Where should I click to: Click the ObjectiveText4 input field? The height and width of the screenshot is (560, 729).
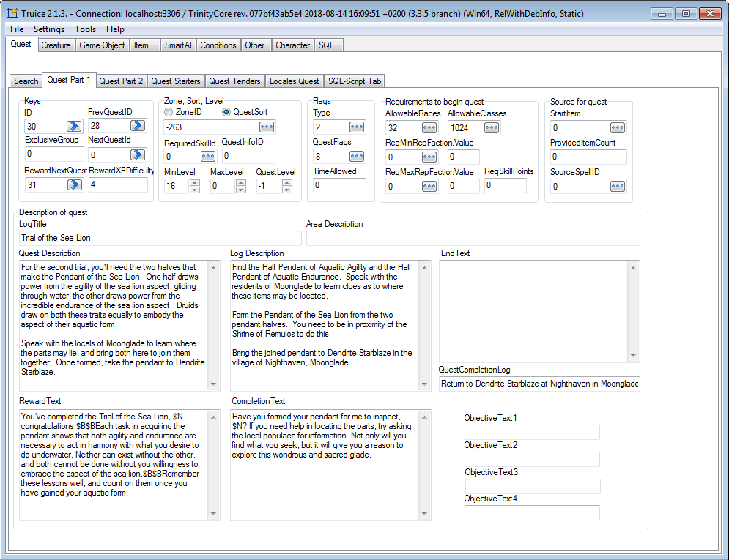[x=532, y=512]
